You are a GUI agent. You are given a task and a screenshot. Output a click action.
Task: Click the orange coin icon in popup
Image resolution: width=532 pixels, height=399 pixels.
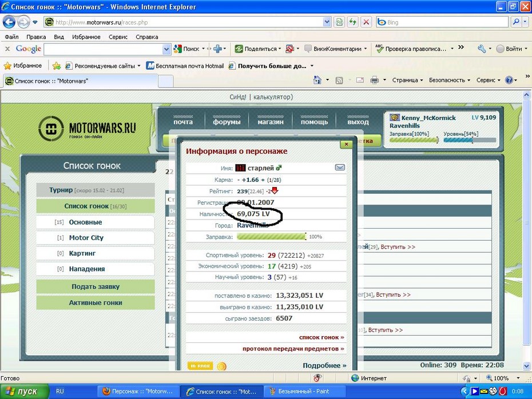[221, 366]
